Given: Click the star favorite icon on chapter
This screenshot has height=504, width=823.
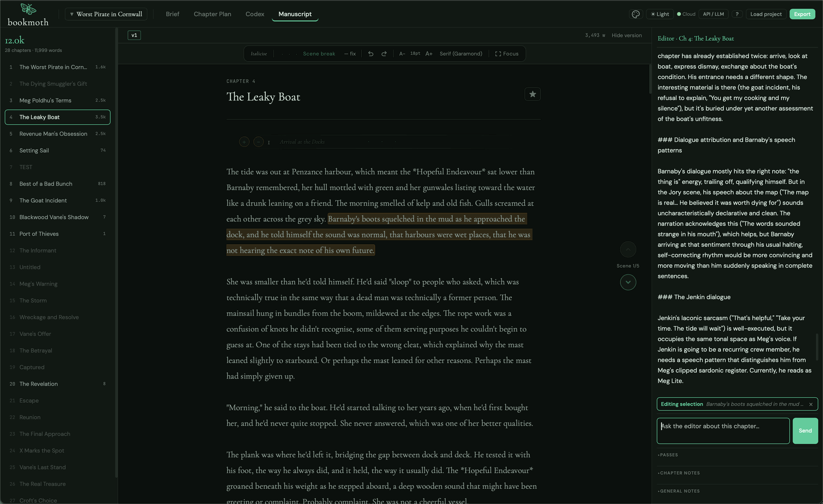Looking at the screenshot, I should click(x=532, y=94).
